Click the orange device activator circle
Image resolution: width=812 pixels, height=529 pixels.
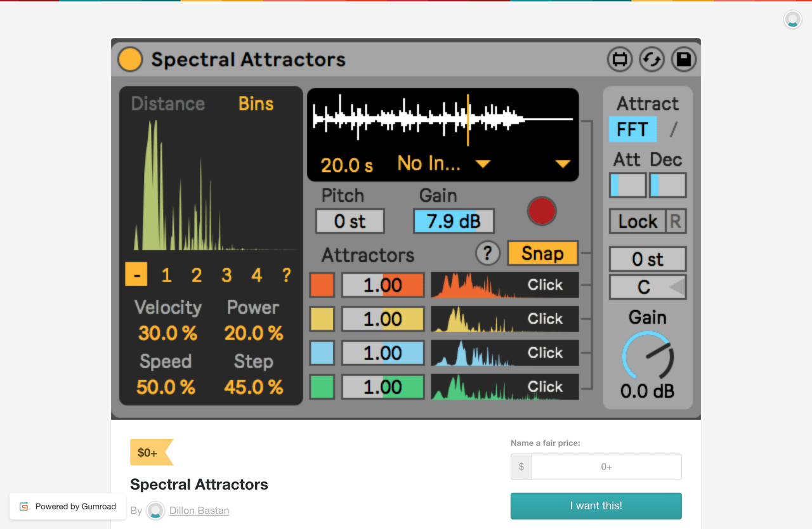[130, 59]
